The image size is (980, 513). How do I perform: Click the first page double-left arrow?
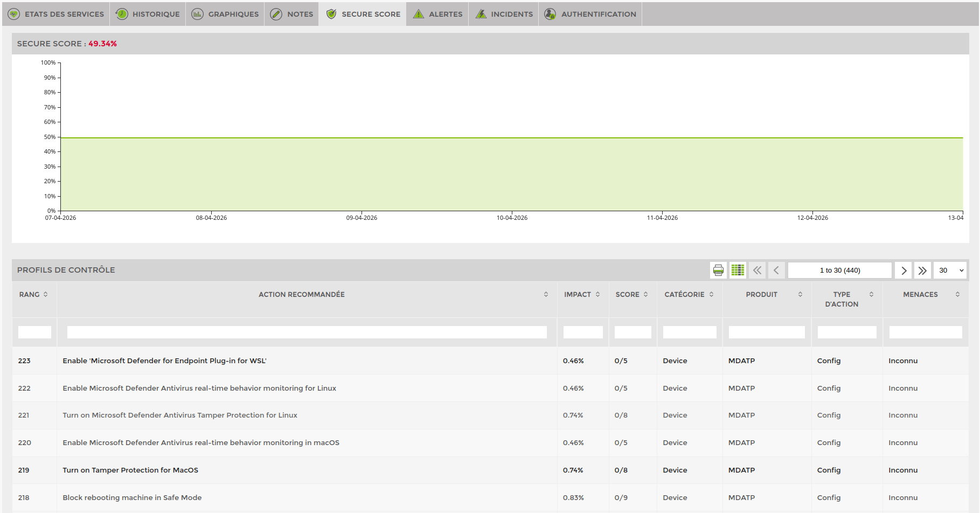[x=757, y=271]
